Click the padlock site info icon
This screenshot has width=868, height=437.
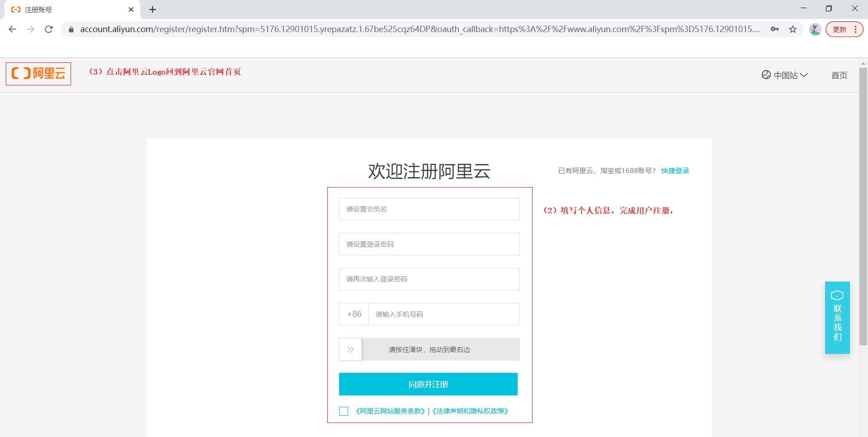(x=71, y=29)
